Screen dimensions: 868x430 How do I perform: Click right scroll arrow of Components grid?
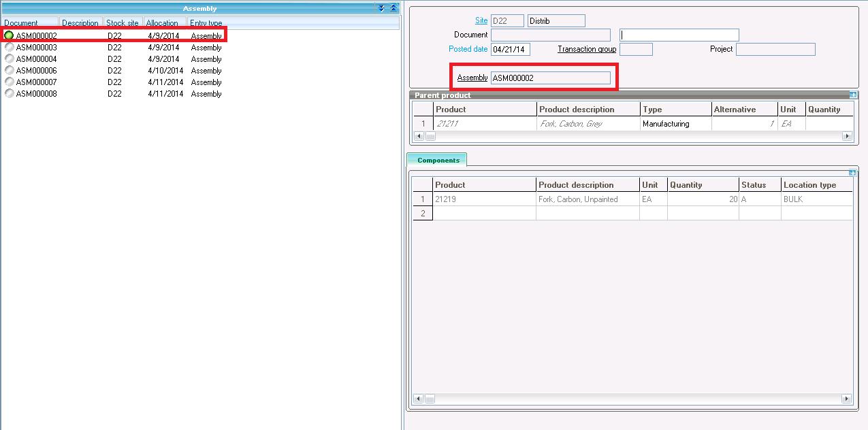(848, 399)
